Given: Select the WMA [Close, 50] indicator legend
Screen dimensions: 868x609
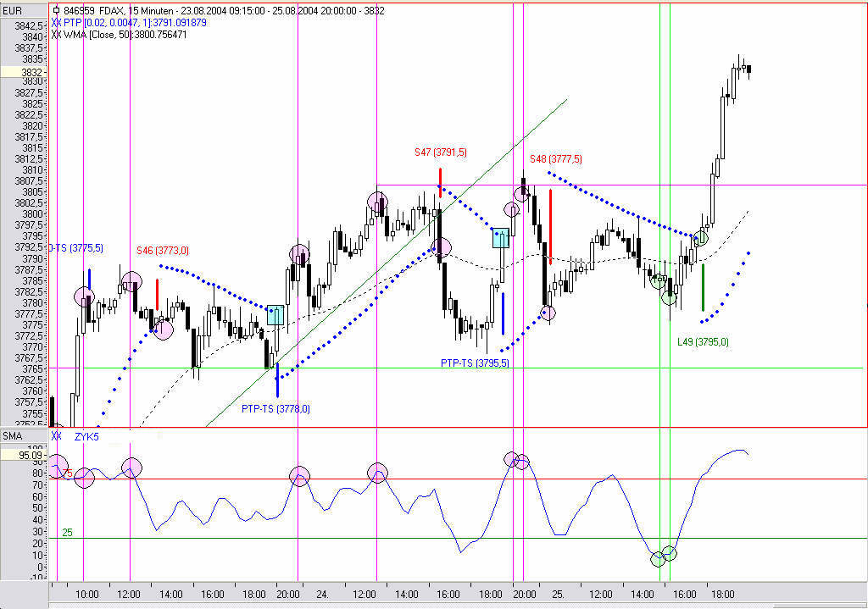Looking at the screenshot, I should [125, 34].
